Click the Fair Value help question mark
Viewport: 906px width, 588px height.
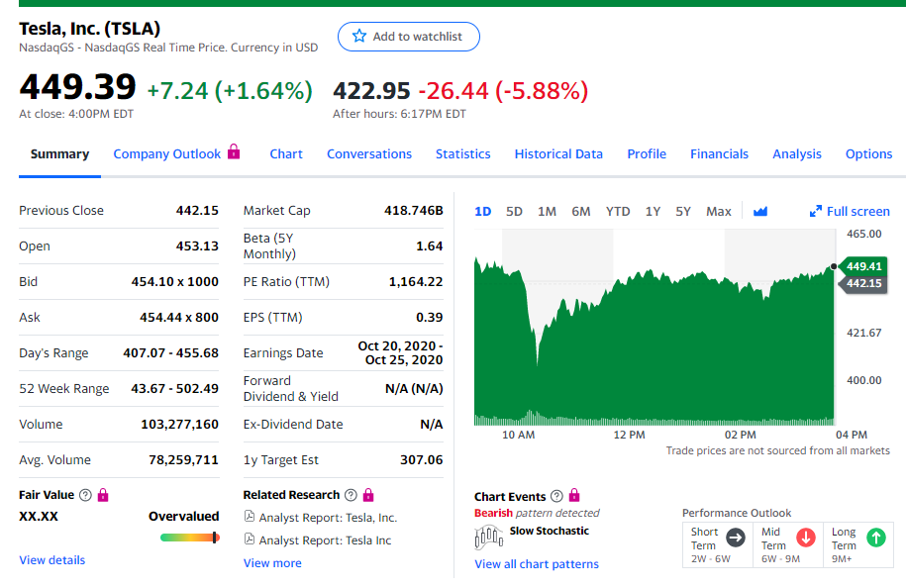click(x=86, y=495)
